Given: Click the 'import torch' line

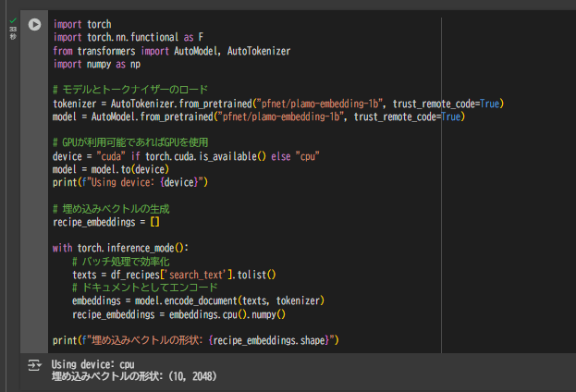Looking at the screenshot, I should pyautogui.click(x=82, y=24).
